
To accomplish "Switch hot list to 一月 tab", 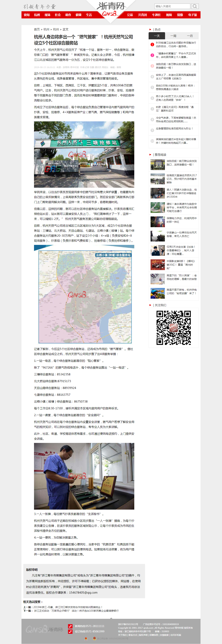I will (x=190, y=36).
